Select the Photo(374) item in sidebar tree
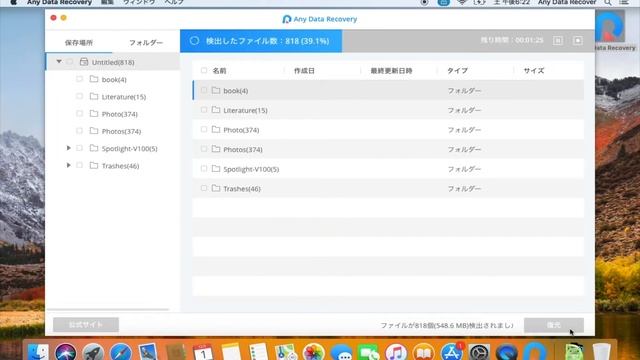The width and height of the screenshot is (640, 360). (x=119, y=114)
